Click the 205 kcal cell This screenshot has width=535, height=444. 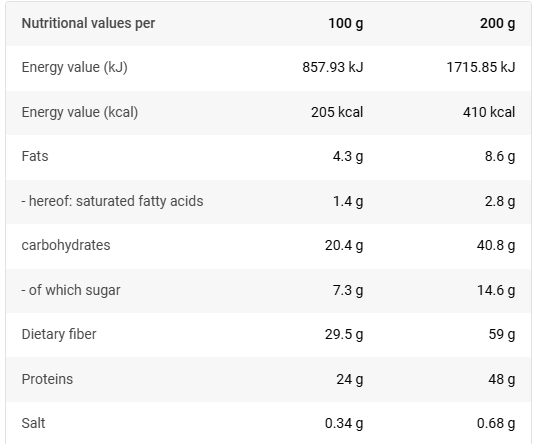coord(337,112)
